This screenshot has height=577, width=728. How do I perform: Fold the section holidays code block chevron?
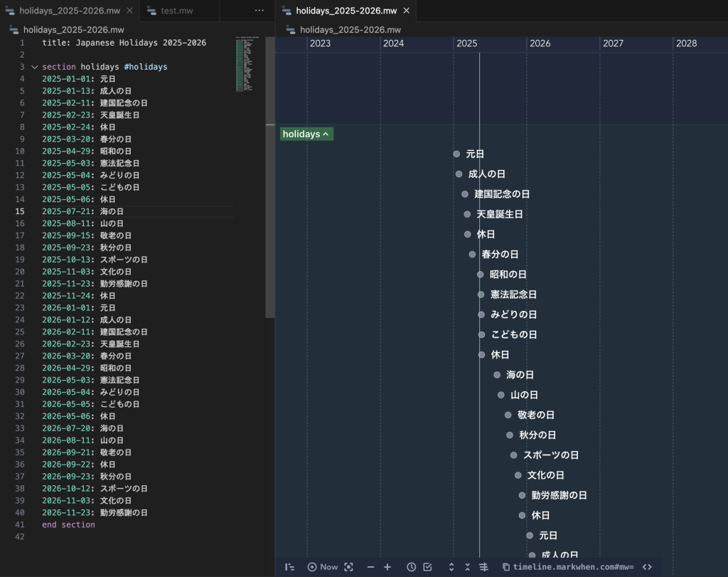34,67
